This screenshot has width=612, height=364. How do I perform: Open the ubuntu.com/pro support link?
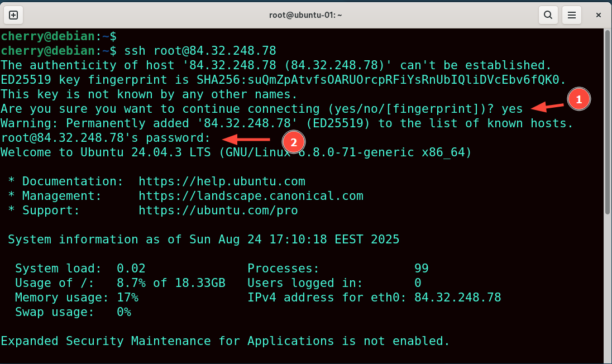217,210
